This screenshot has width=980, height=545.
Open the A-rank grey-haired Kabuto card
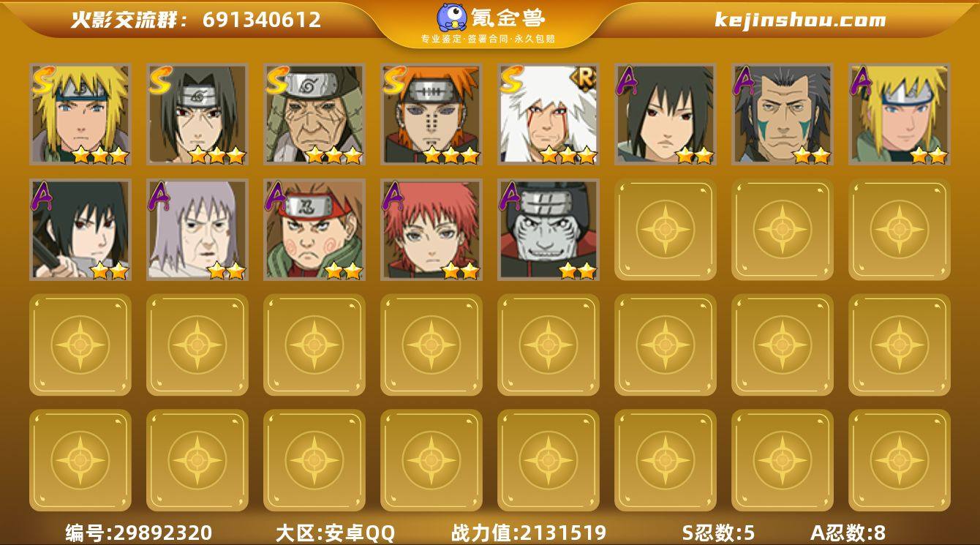197,230
